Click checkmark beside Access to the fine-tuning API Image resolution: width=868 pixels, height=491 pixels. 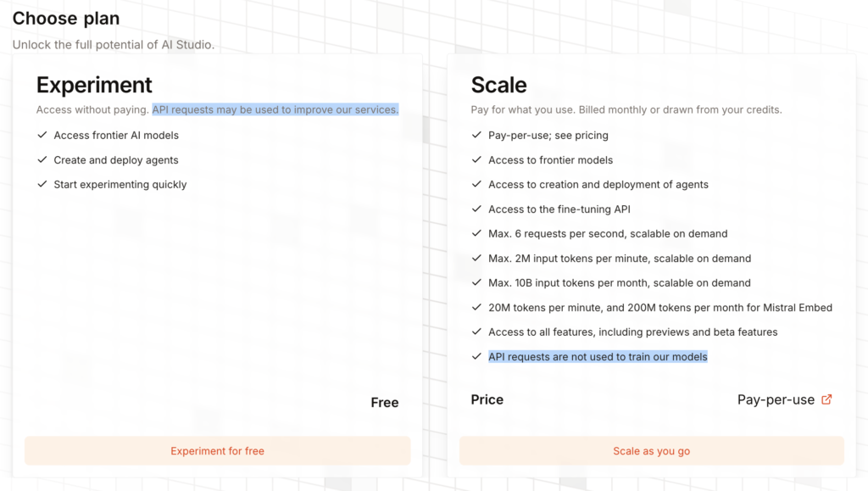(477, 209)
